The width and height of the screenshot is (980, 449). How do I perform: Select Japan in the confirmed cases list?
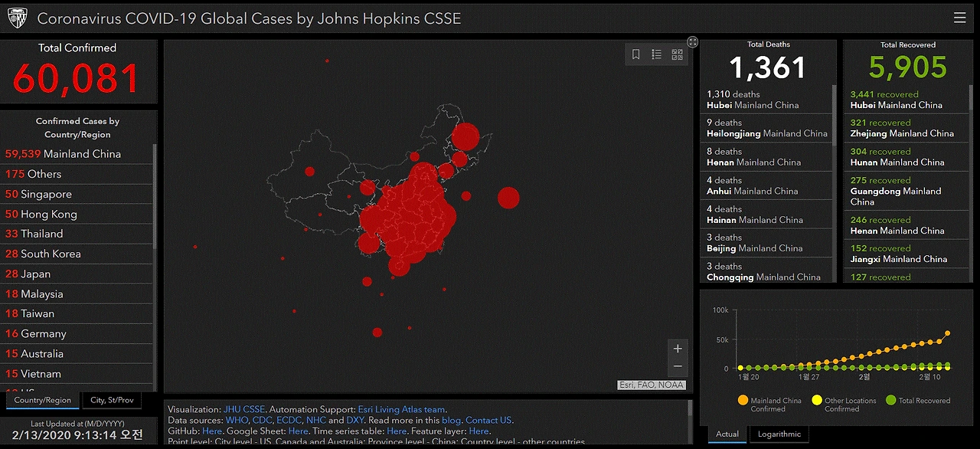pos(77,274)
